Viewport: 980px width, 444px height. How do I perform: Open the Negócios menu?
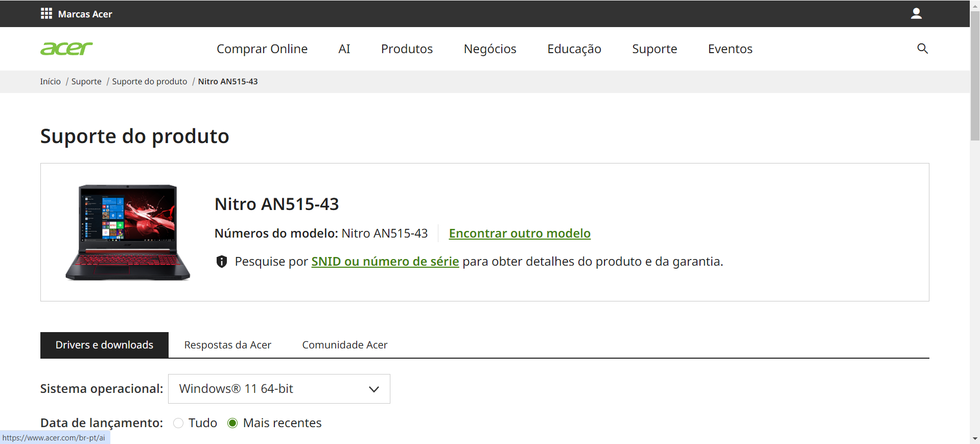490,49
